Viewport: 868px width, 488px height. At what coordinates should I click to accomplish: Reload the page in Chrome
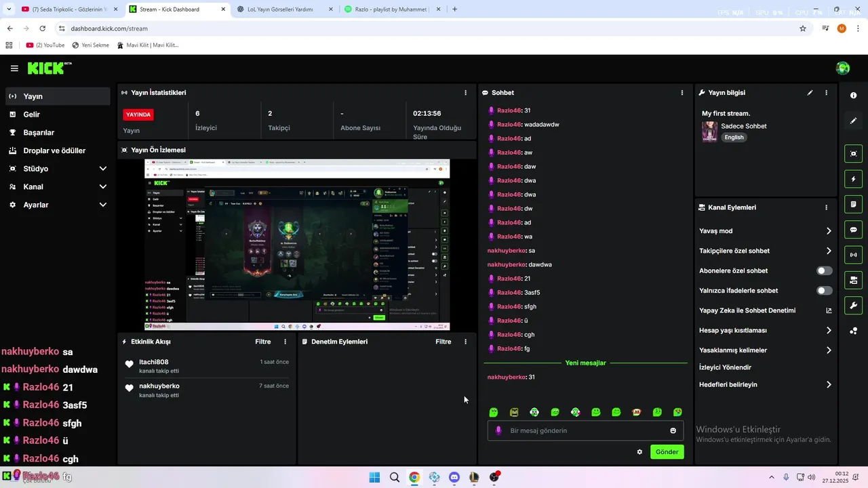pos(42,28)
